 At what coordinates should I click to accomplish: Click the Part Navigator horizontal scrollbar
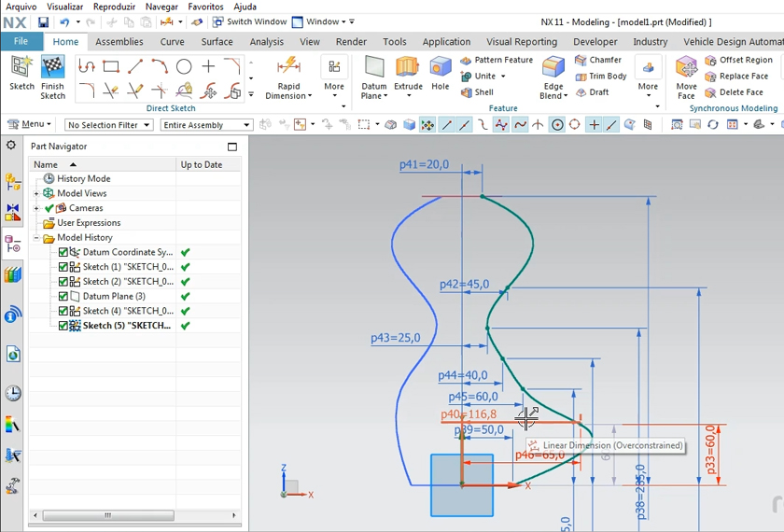point(107,515)
